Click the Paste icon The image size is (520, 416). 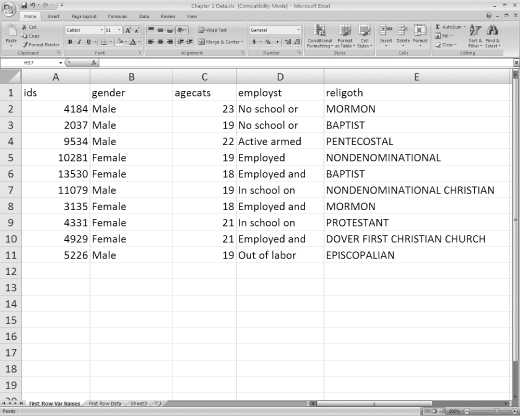11,31
